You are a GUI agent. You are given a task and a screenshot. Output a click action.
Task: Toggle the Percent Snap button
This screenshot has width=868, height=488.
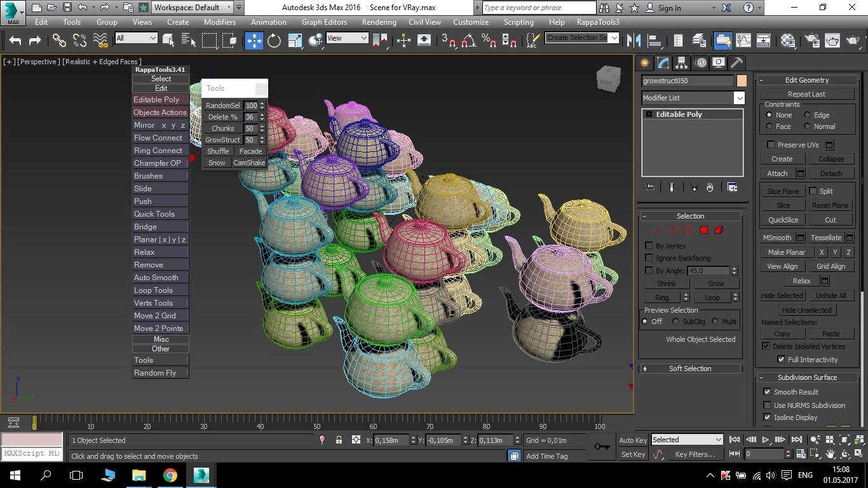489,40
